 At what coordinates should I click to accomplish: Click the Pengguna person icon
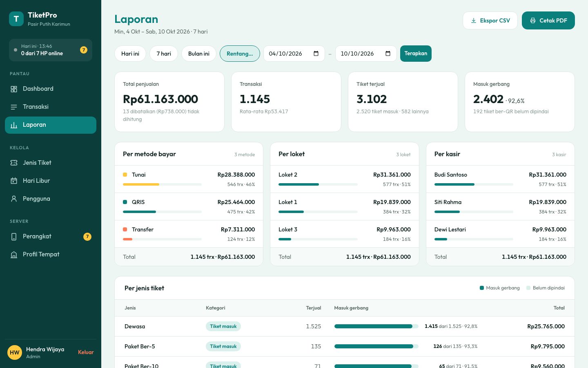pos(14,199)
